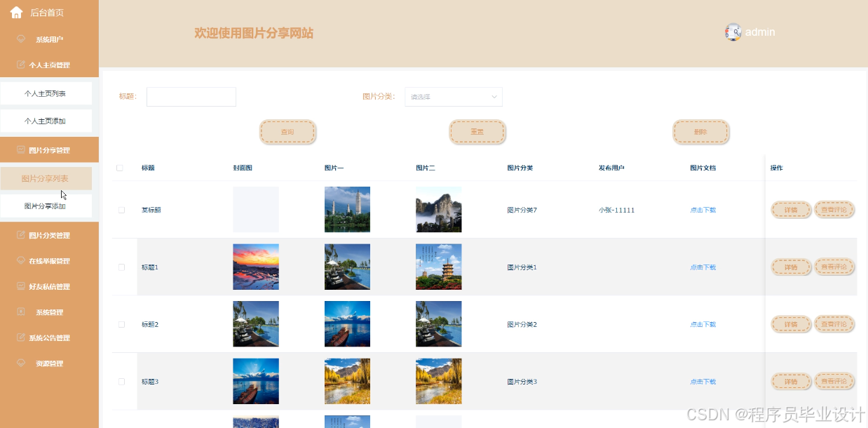868x428 pixels.
Task: Check the box for row 标题2
Action: coord(122,324)
